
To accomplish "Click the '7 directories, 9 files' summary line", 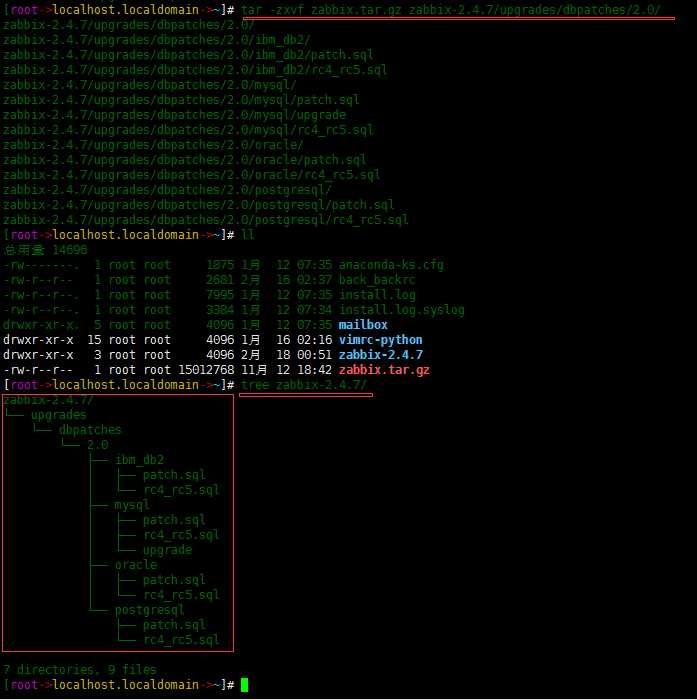I will pyautogui.click(x=80, y=670).
